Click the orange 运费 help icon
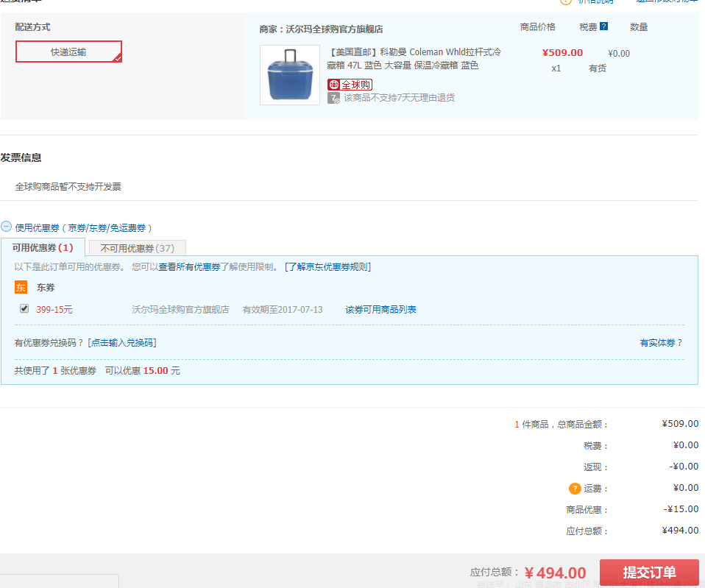 click(575, 489)
